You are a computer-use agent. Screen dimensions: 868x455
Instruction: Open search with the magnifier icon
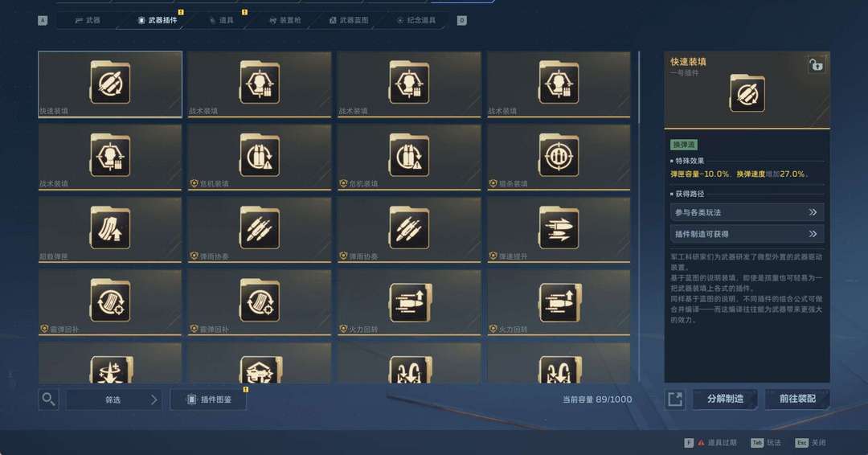pyautogui.click(x=49, y=399)
